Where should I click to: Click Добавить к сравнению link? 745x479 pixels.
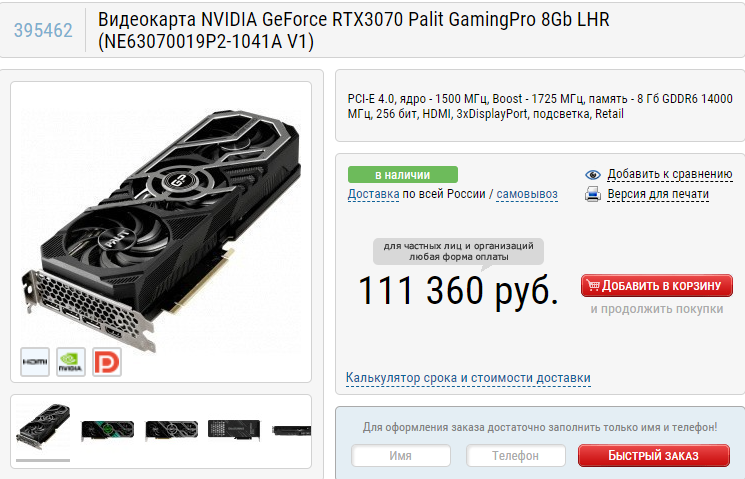point(670,174)
